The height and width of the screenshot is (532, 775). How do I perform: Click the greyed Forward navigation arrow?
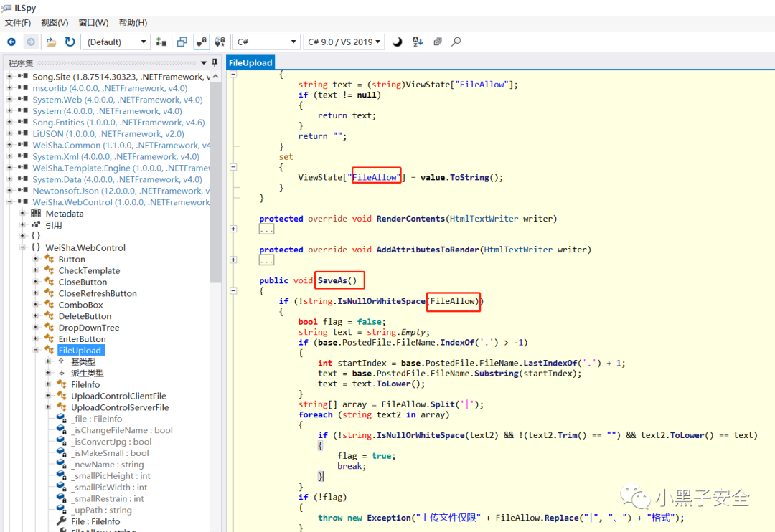[x=31, y=42]
